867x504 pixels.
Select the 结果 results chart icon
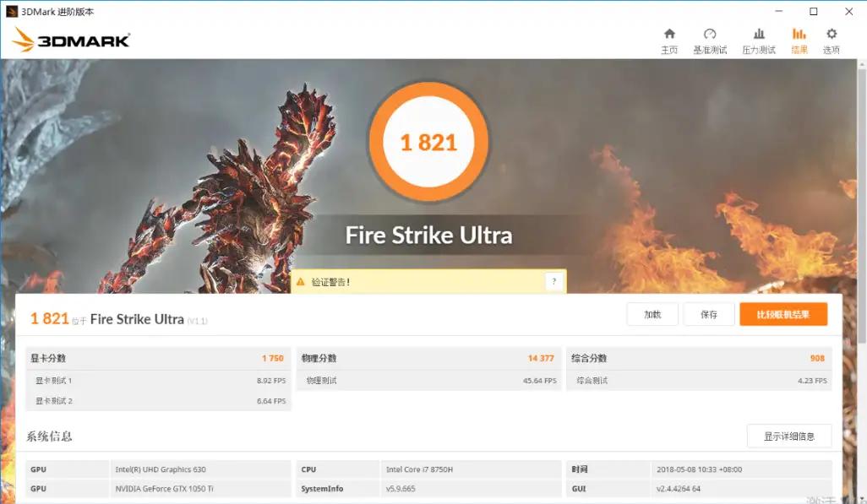point(799,35)
